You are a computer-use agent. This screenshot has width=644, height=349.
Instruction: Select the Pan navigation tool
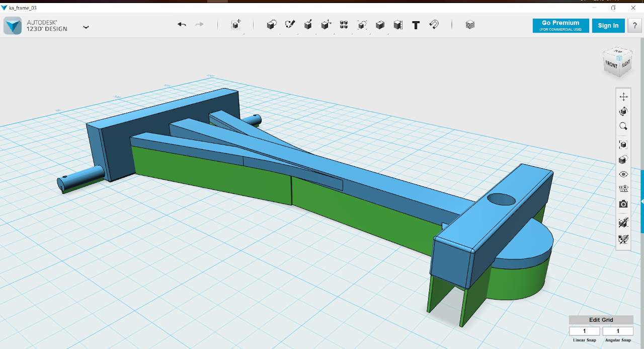(623, 97)
